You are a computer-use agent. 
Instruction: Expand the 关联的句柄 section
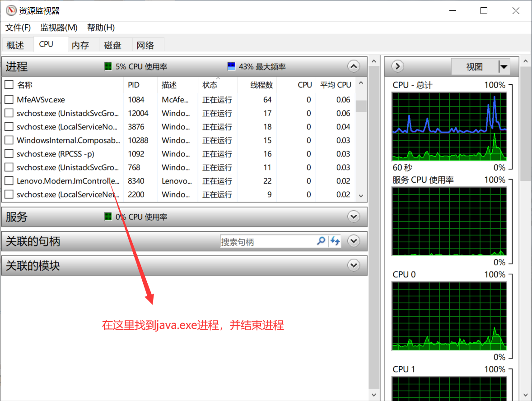pyautogui.click(x=354, y=241)
